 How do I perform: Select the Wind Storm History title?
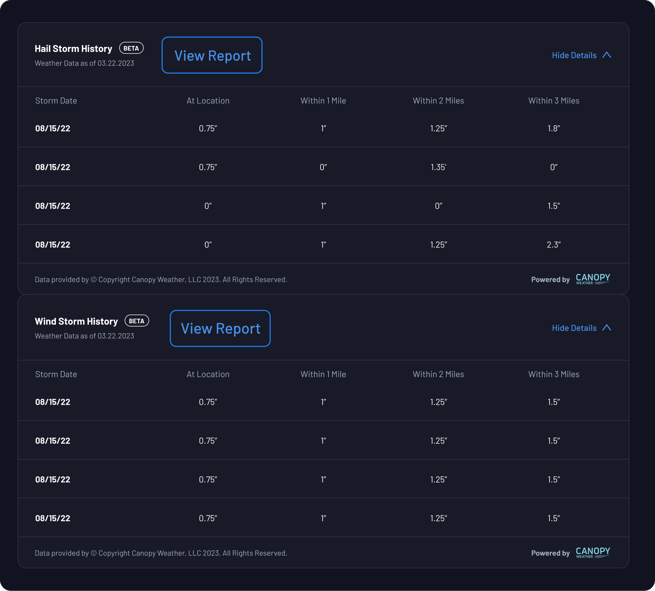[76, 321]
